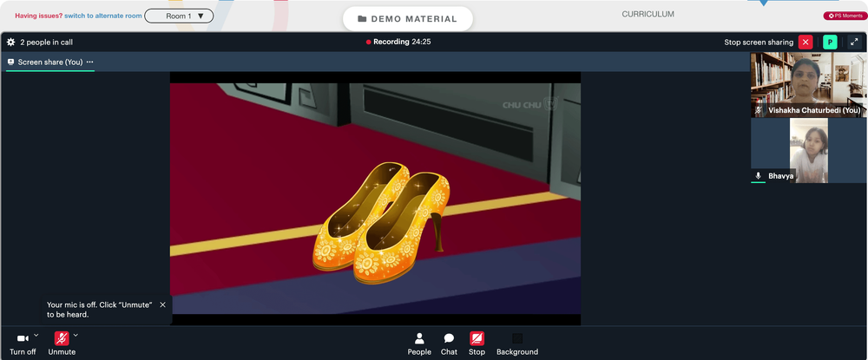This screenshot has width=868, height=360.
Task: Click the Recording 24:25 indicator
Action: pos(398,42)
